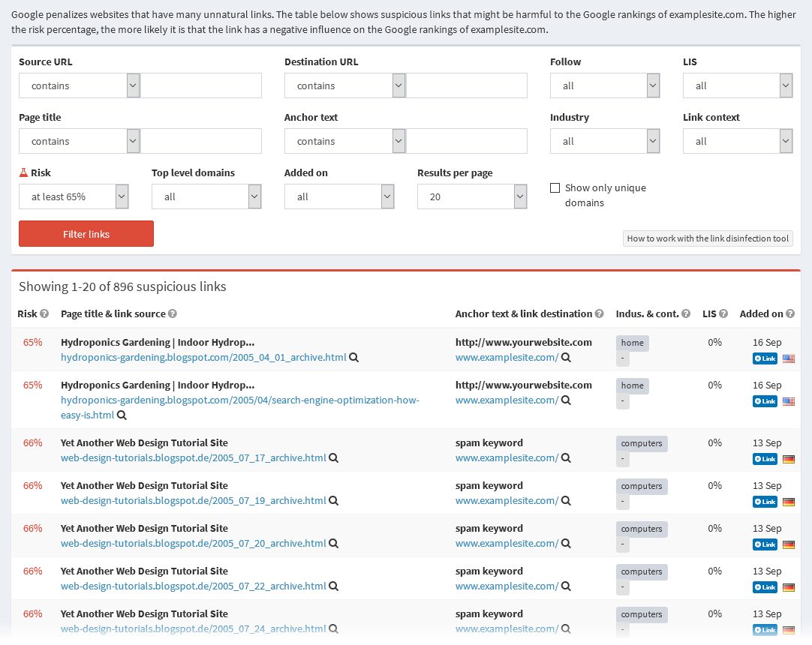812x645 pixels.
Task: Click help icon next to LIS column header
Action: (x=723, y=314)
